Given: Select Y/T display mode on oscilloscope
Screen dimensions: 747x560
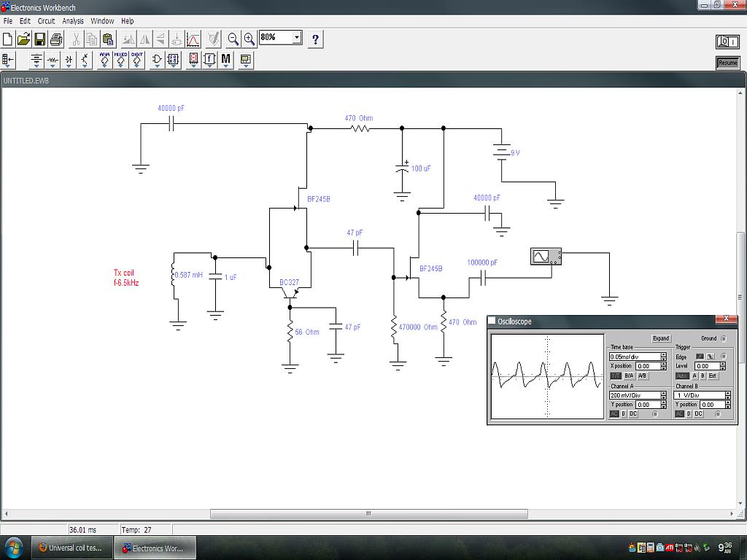Looking at the screenshot, I should pyautogui.click(x=616, y=376).
